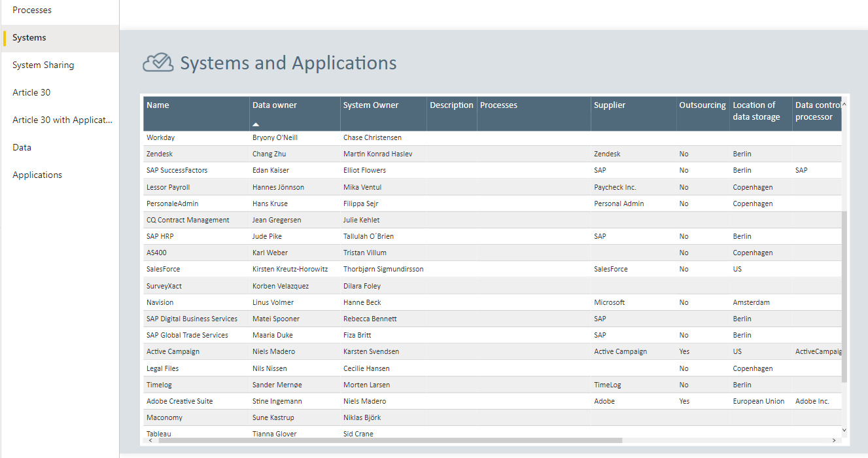Open the Data page in the sidebar
The width and height of the screenshot is (868, 458).
pos(22,148)
